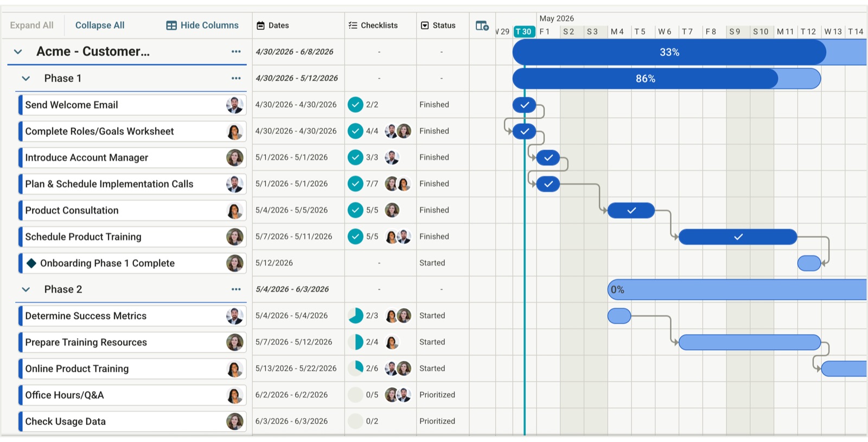This screenshot has width=868, height=442.
Task: Click Expand All
Action: pos(31,26)
